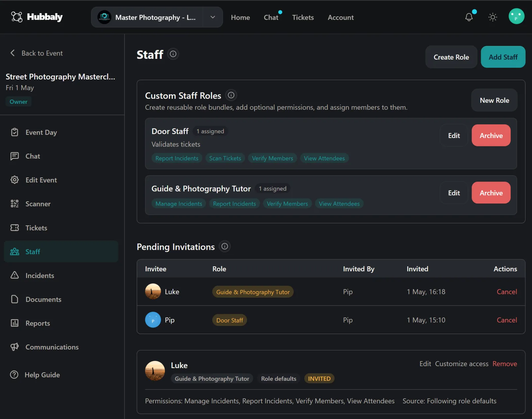
Task: Click the Staff heading info icon
Action: (173, 54)
